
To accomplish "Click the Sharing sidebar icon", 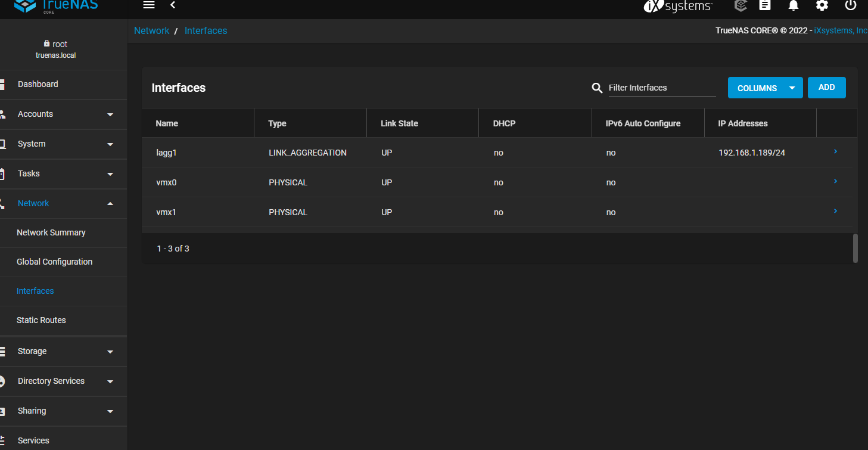I will click(x=2, y=411).
